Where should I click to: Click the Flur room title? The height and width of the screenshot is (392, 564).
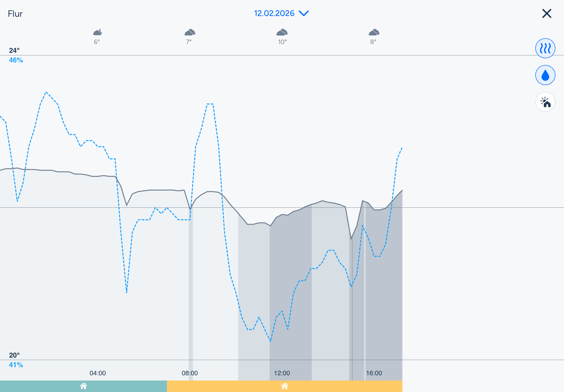tap(15, 14)
